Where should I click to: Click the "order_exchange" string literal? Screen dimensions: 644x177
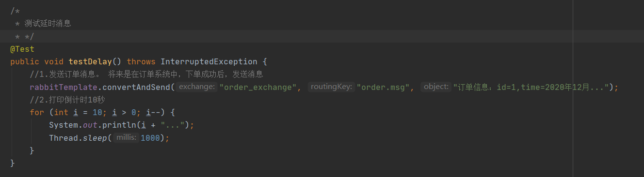click(x=258, y=87)
